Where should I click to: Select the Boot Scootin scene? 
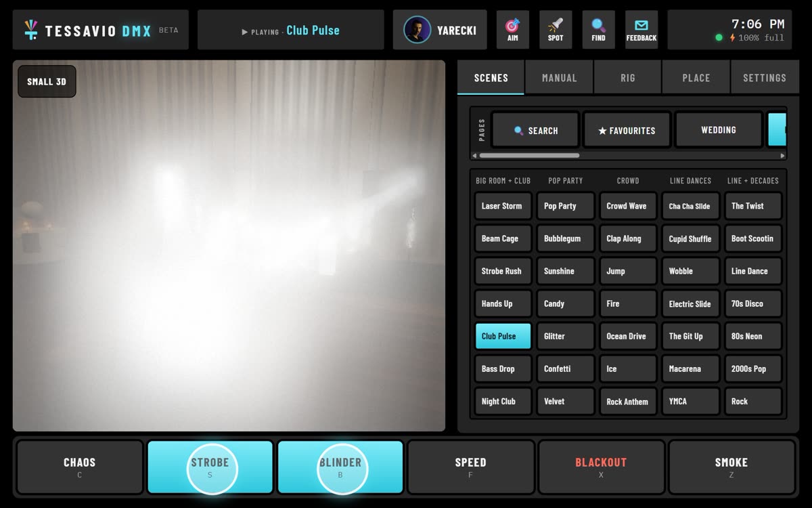753,238
